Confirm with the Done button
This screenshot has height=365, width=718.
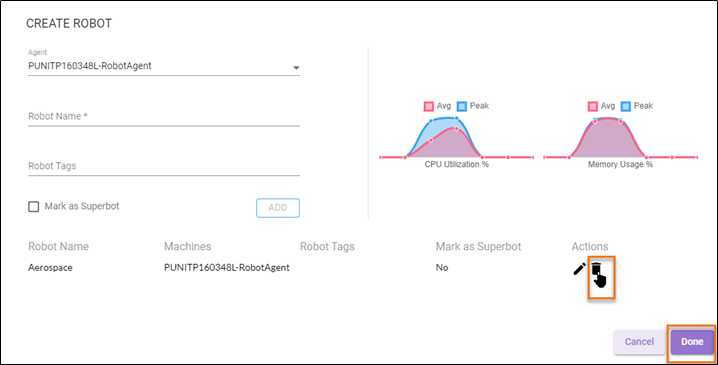692,342
